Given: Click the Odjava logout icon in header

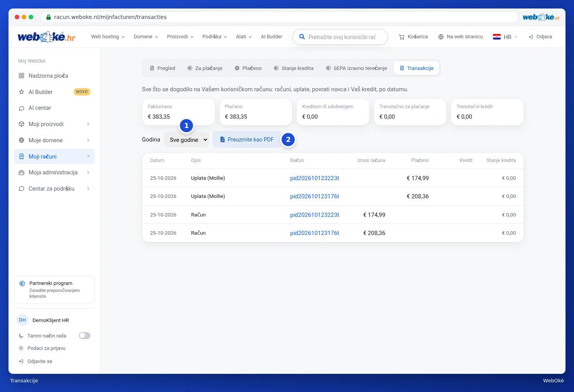Looking at the screenshot, I should 531,37.
